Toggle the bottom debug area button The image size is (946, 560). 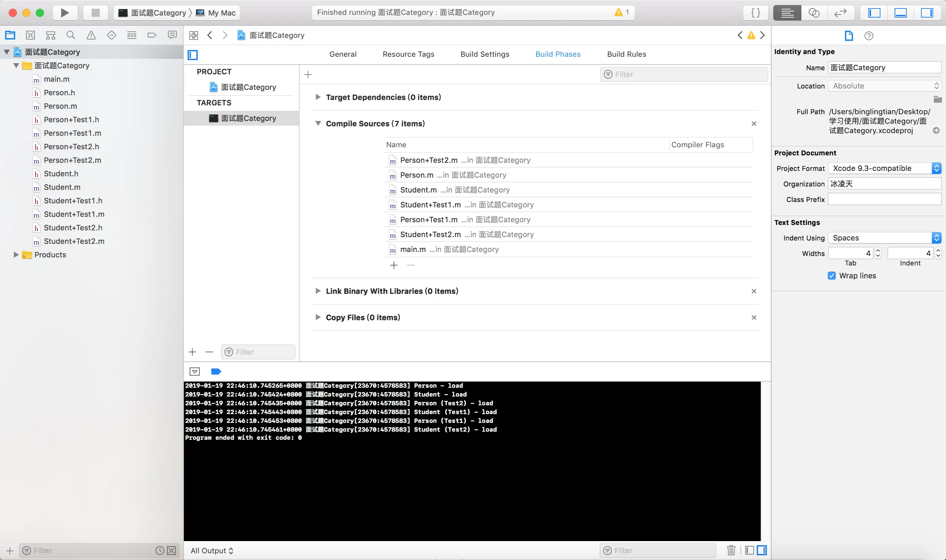click(x=900, y=12)
